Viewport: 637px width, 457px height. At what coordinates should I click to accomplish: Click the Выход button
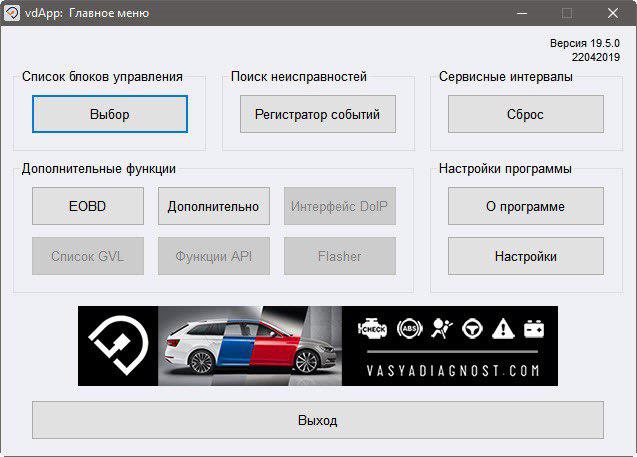tap(318, 420)
